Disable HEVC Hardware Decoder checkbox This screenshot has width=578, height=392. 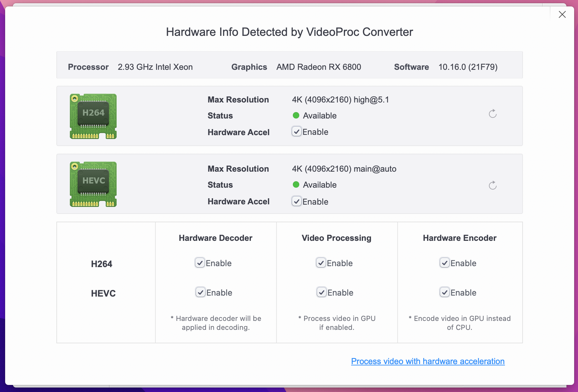[x=201, y=292]
